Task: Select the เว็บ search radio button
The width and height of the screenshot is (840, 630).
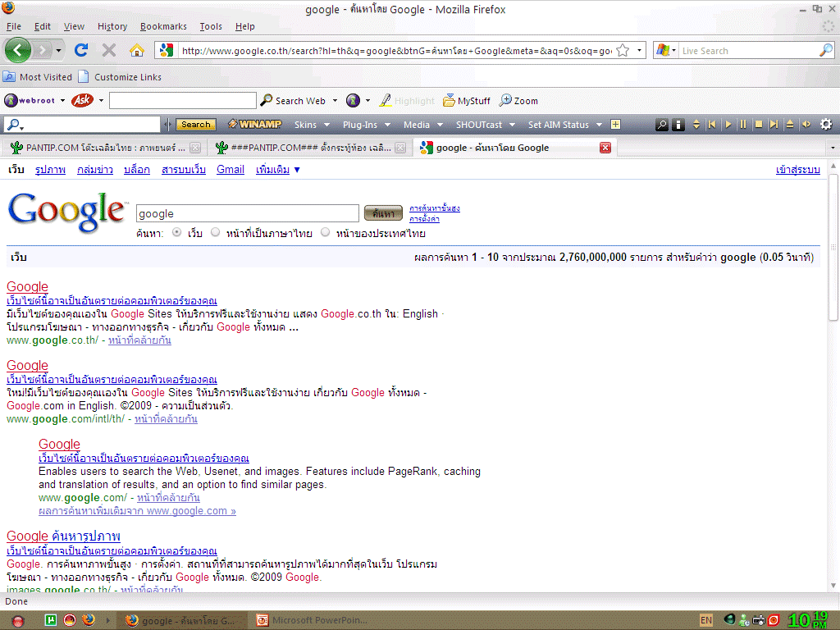Action: [x=177, y=232]
